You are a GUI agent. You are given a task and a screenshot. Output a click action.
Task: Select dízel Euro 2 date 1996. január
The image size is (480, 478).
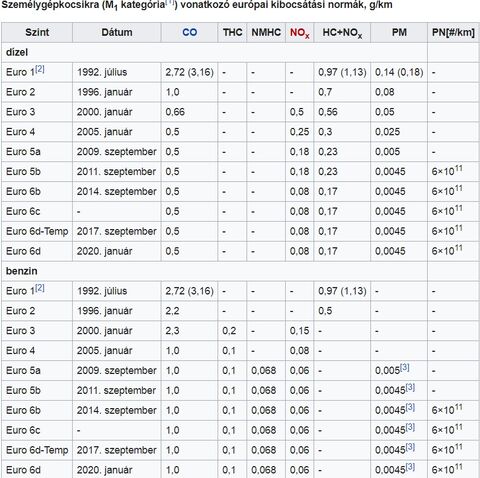tap(105, 92)
